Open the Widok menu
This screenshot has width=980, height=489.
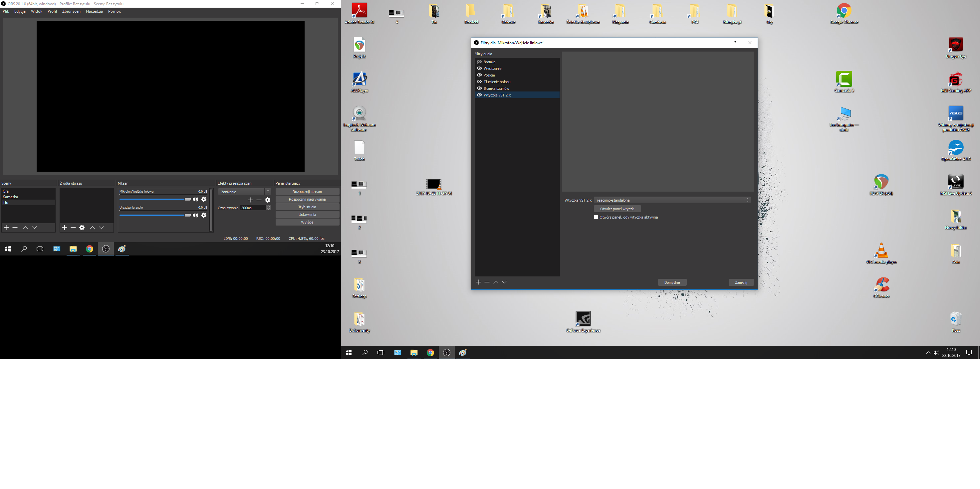36,11
